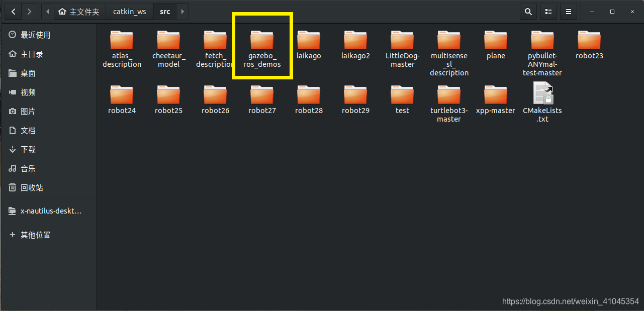The width and height of the screenshot is (644, 311).
Task: Maximize the file manager window
Action: [612, 11]
